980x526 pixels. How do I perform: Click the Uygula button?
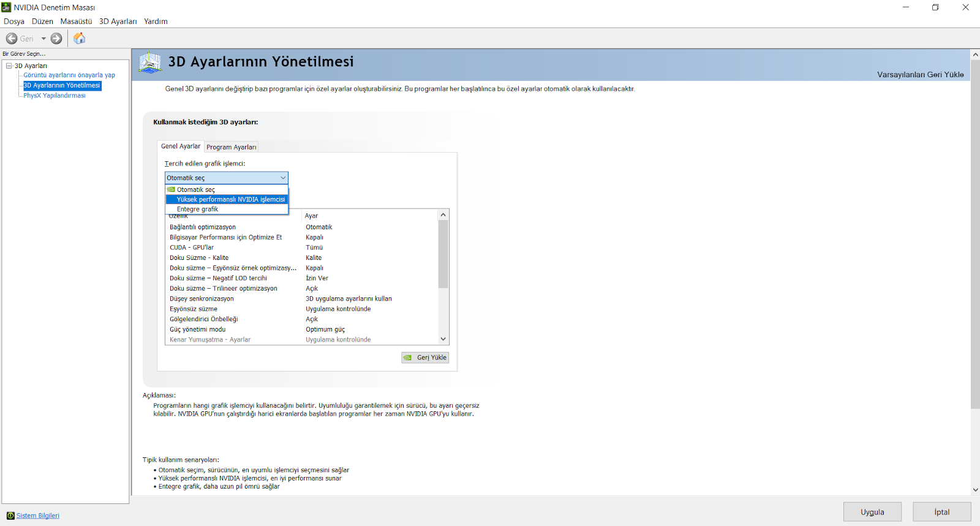click(872, 512)
